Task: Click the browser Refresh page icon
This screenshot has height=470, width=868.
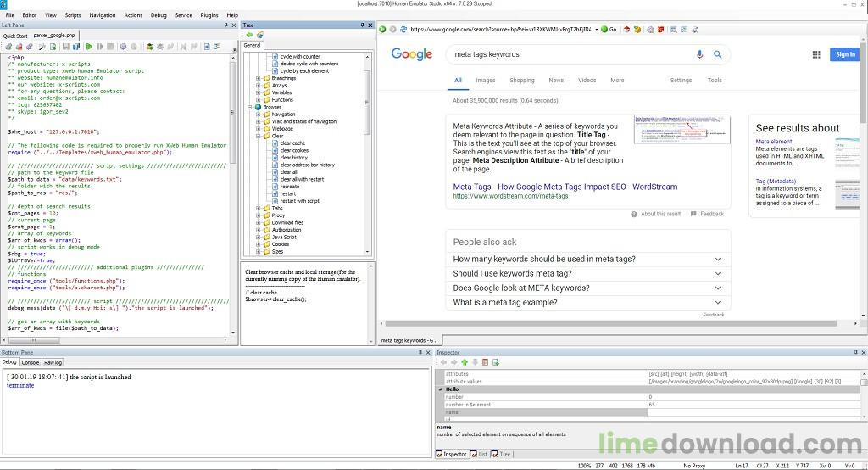Action: click(x=403, y=29)
